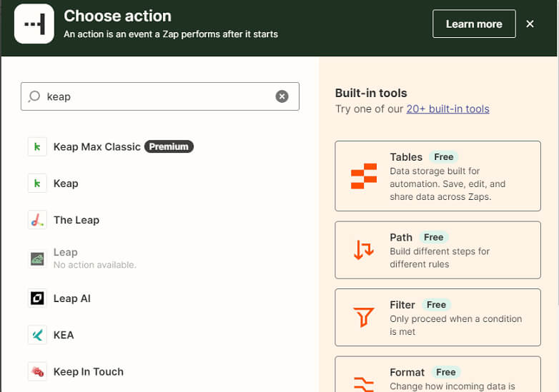This screenshot has width=559, height=392.
Task: Click the Premium badge on Keap Max Classic
Action: point(169,146)
